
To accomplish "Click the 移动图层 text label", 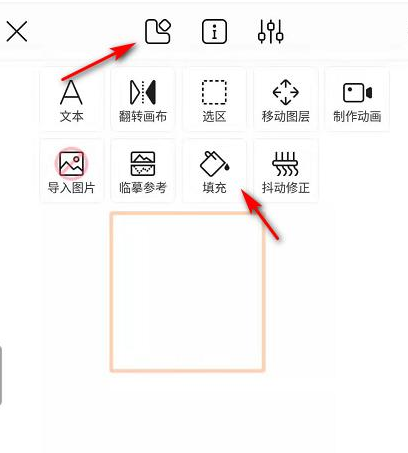I will [x=286, y=116].
